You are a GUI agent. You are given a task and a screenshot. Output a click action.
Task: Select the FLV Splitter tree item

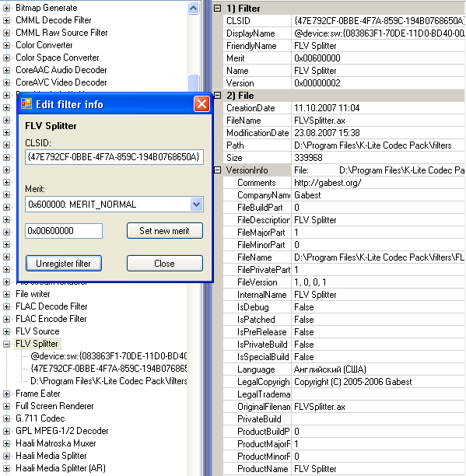coord(37,344)
